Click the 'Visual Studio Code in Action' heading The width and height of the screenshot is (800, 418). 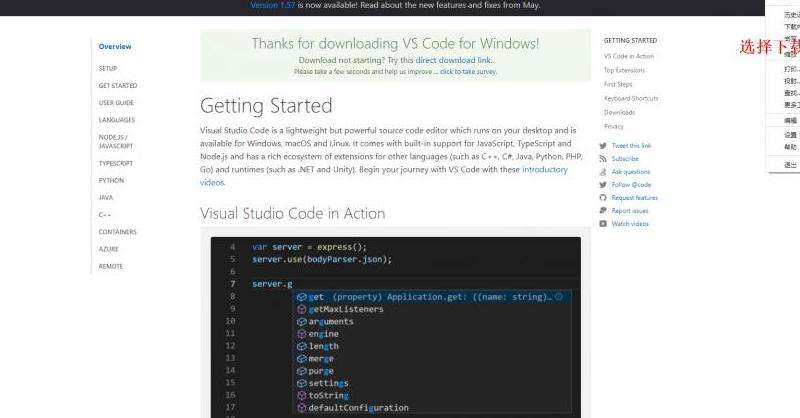pyautogui.click(x=293, y=213)
